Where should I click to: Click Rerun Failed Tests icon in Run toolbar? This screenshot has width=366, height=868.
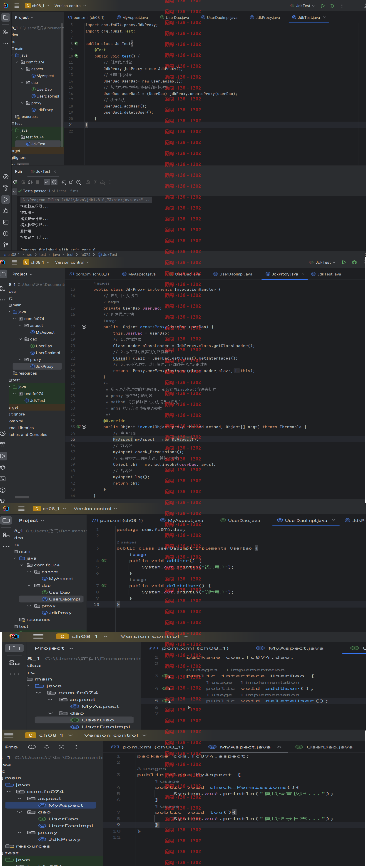[x=23, y=182]
